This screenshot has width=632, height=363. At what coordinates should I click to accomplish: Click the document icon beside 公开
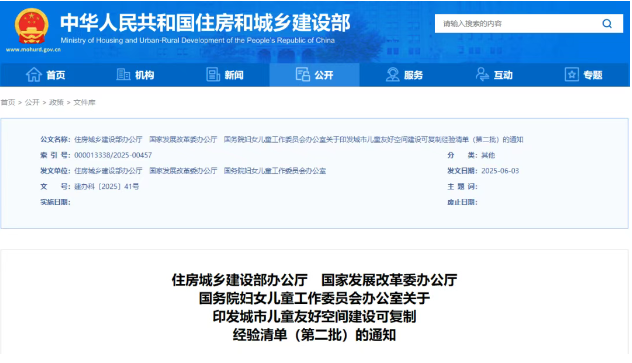302,75
